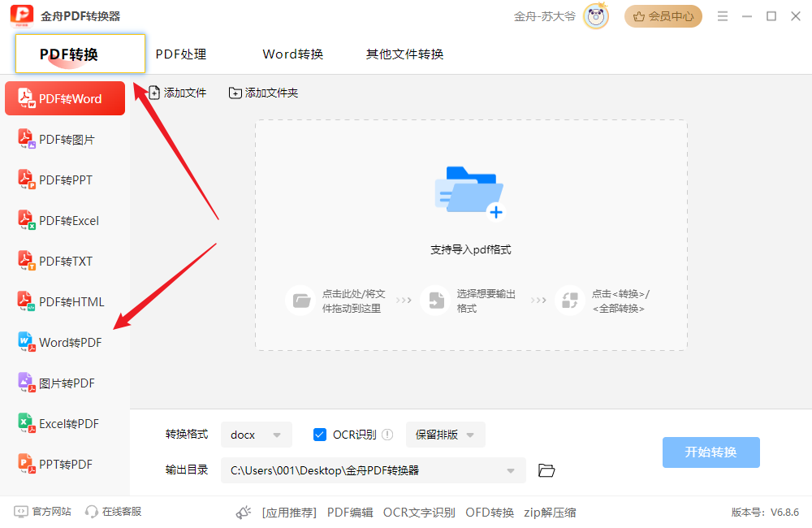Select the PDF转TXT icon
Viewport: 812px width, 528px height.
(x=27, y=261)
